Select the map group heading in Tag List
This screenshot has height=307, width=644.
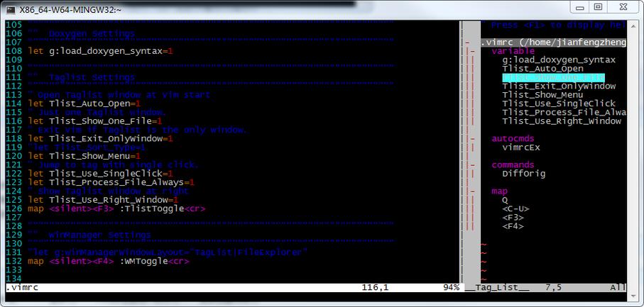tap(499, 191)
